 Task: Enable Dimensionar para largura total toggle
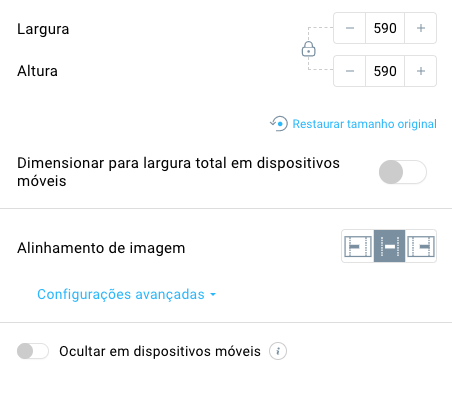[x=403, y=172]
